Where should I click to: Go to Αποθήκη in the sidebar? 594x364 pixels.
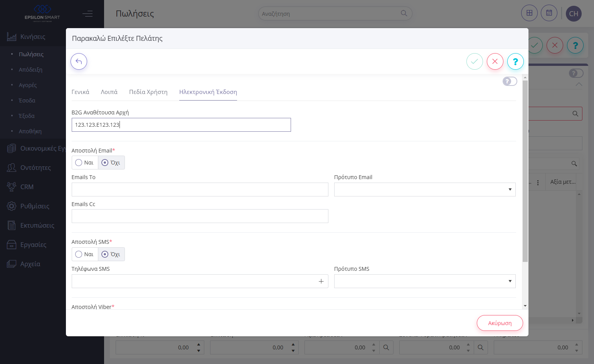click(x=30, y=131)
